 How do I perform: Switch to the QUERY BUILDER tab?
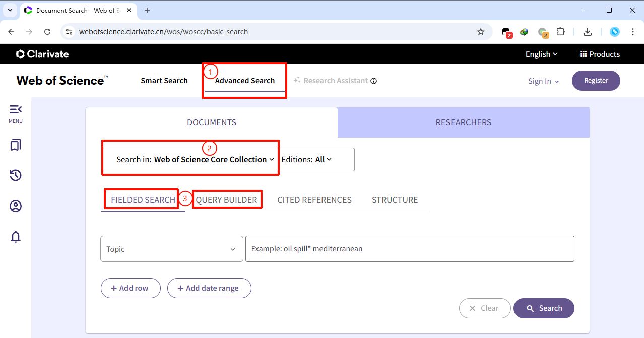227,200
